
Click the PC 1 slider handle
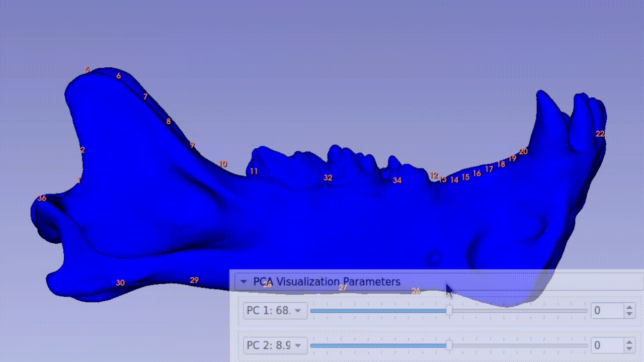tap(449, 311)
